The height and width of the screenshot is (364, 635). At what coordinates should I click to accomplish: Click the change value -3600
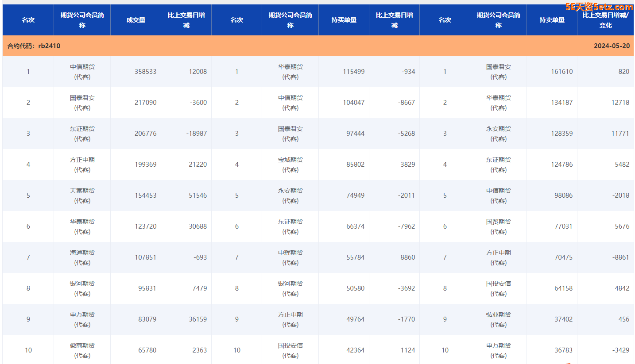click(x=198, y=103)
